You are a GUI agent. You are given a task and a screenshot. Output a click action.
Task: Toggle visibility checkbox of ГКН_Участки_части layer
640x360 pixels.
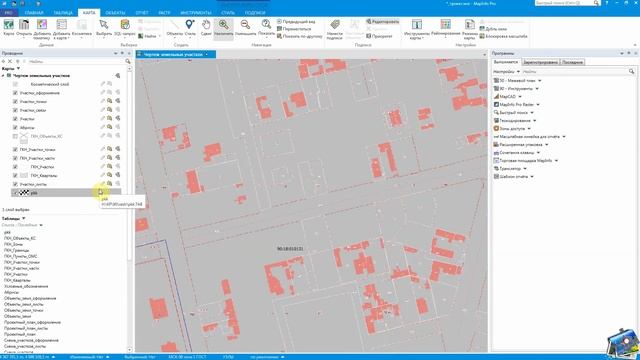point(15,158)
